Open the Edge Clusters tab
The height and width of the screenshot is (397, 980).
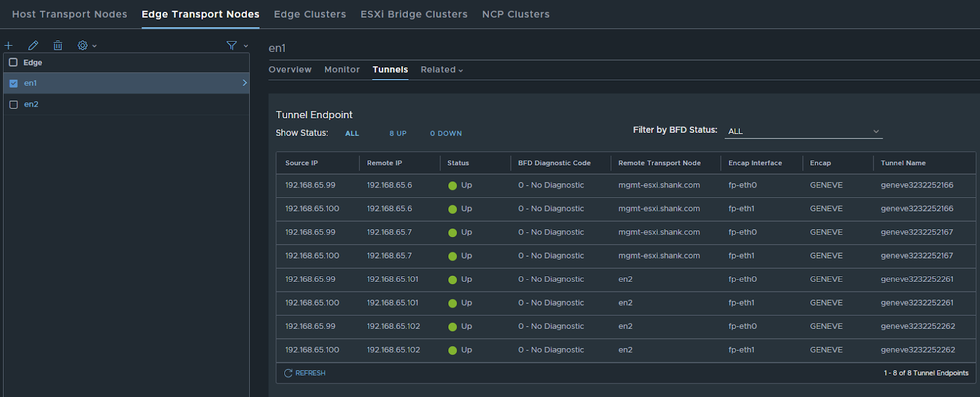coord(310,14)
